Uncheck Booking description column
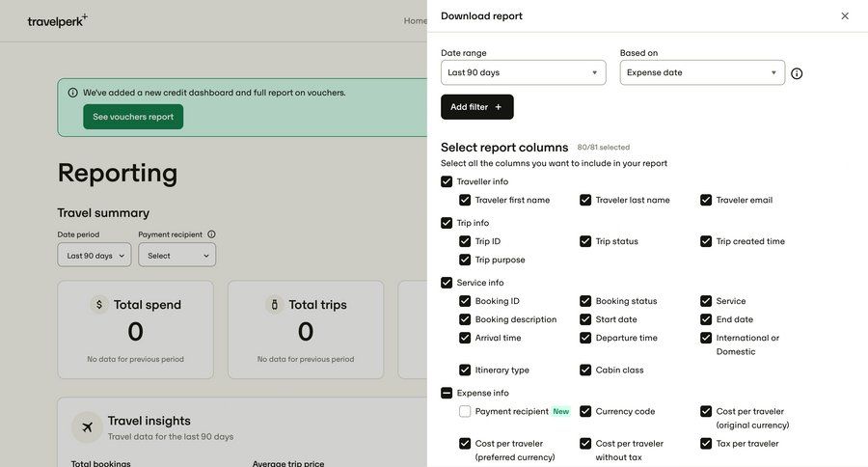Screen dimensions: 868x467 pyautogui.click(x=465, y=319)
